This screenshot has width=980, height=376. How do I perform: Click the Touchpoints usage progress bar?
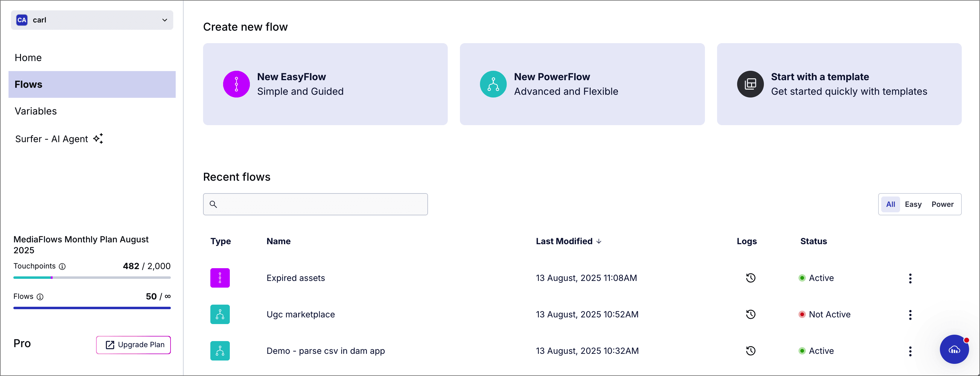(92, 278)
